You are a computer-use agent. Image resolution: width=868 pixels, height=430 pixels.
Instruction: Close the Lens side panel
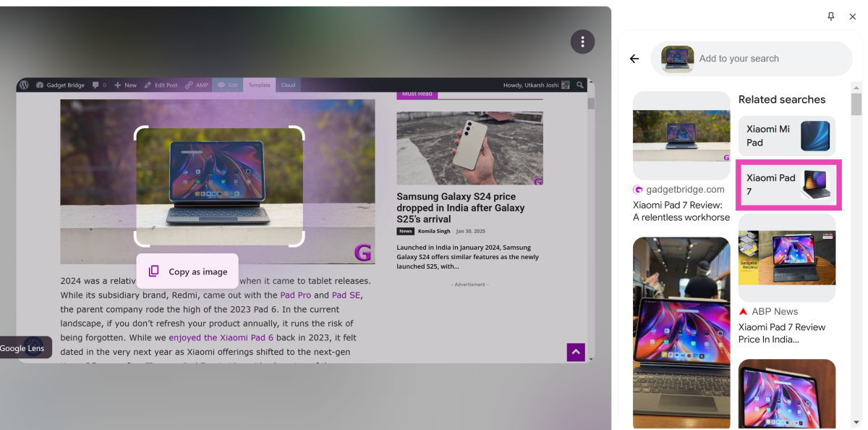(852, 17)
